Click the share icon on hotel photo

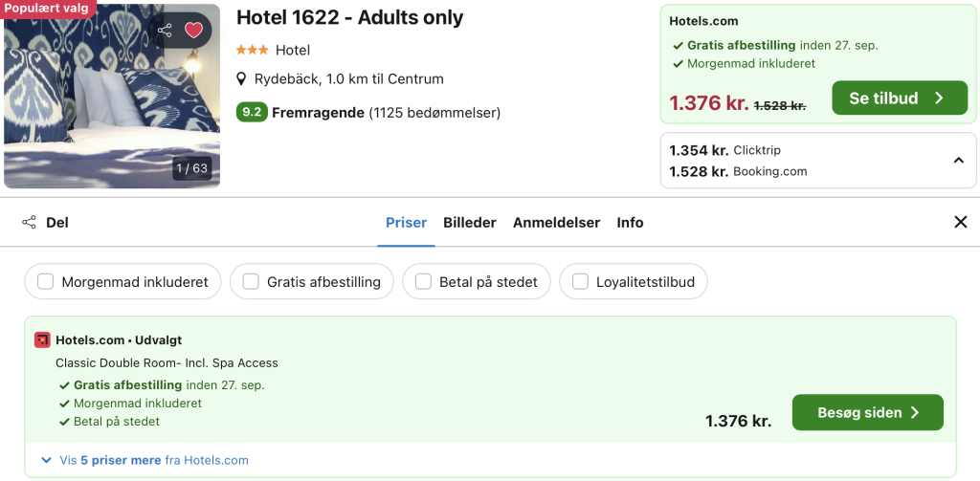pos(165,30)
